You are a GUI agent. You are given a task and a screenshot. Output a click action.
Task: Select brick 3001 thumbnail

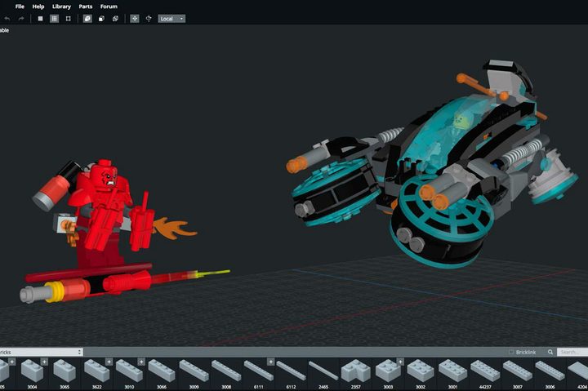tap(452, 371)
